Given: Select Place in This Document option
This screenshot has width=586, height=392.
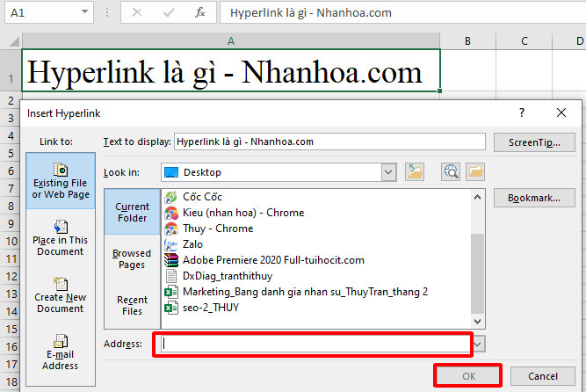Looking at the screenshot, I should 61,238.
